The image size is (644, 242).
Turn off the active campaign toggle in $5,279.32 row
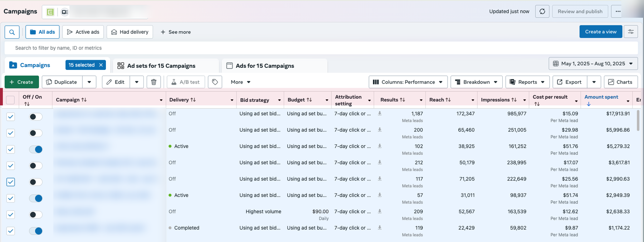[35, 149]
